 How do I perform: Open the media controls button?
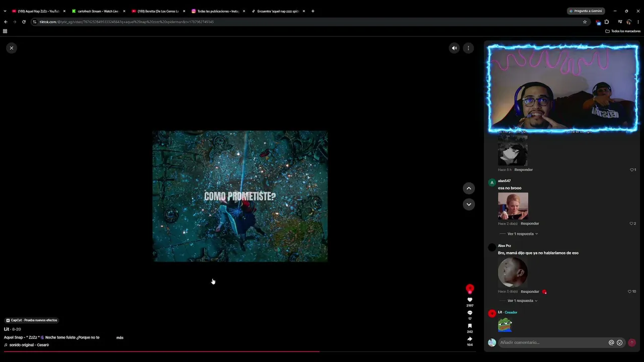(620, 22)
